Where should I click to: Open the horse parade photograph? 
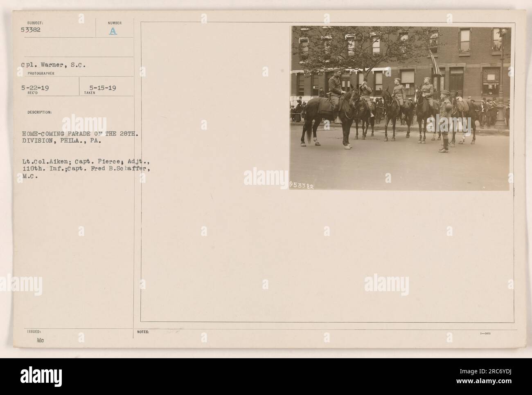click(x=400, y=108)
